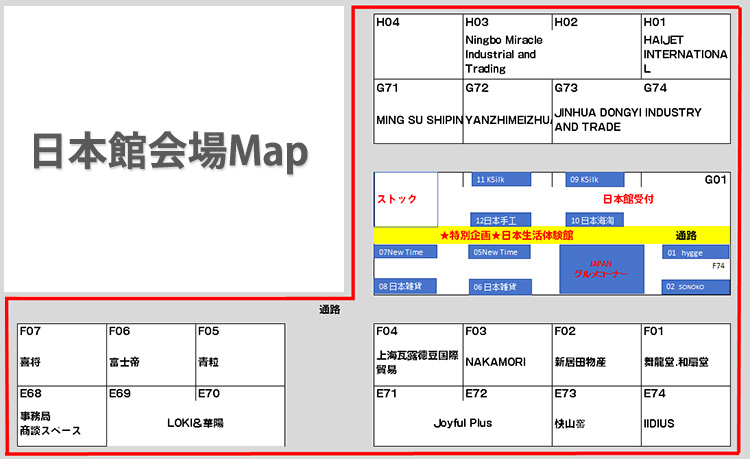Click the JAPAN グルメコーナー blue block
This screenshot has height=459, width=750.
point(602,269)
